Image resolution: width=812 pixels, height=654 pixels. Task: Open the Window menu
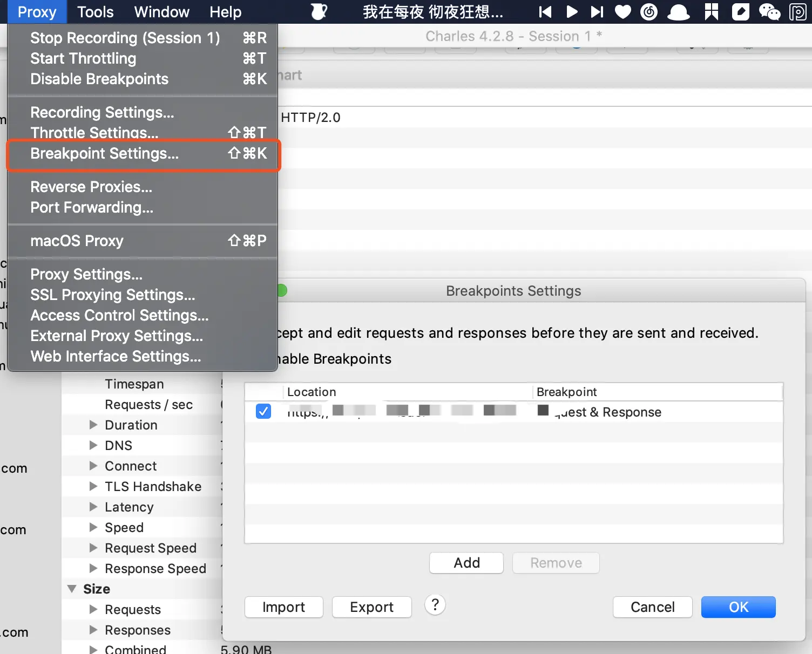point(162,12)
